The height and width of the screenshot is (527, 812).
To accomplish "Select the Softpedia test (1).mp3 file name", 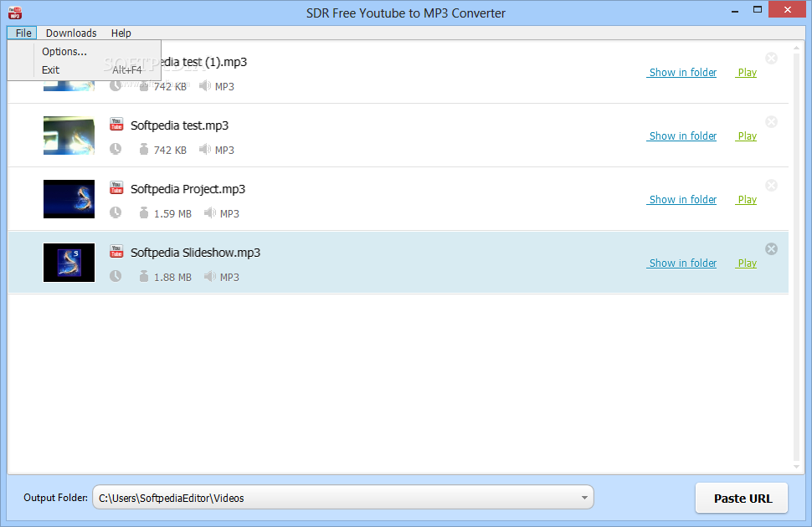I will (204, 62).
